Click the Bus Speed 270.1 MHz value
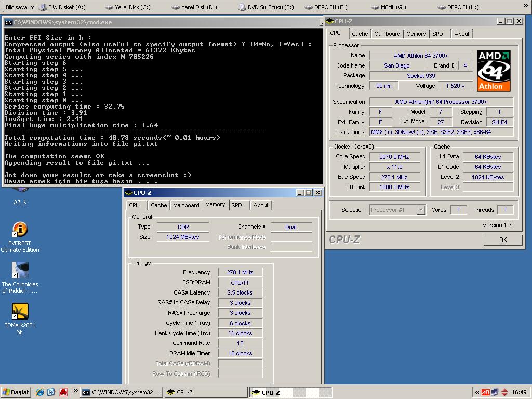Screen dimensions: 532x399 394,177
